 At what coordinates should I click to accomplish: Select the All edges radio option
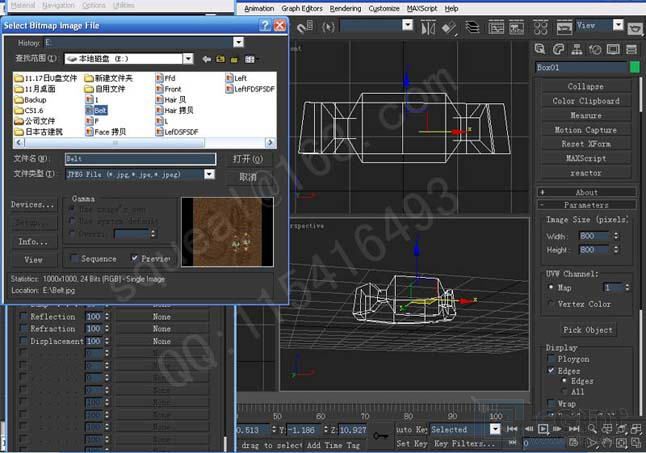coord(564,391)
